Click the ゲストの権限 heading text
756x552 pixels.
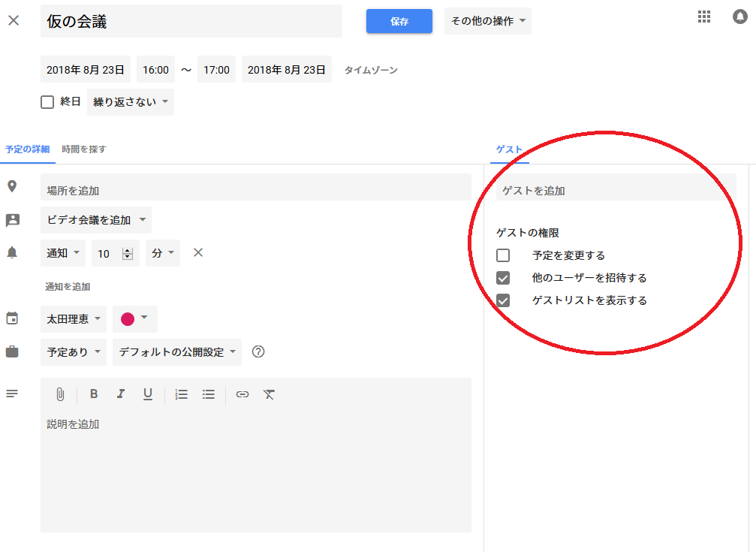pyautogui.click(x=528, y=233)
